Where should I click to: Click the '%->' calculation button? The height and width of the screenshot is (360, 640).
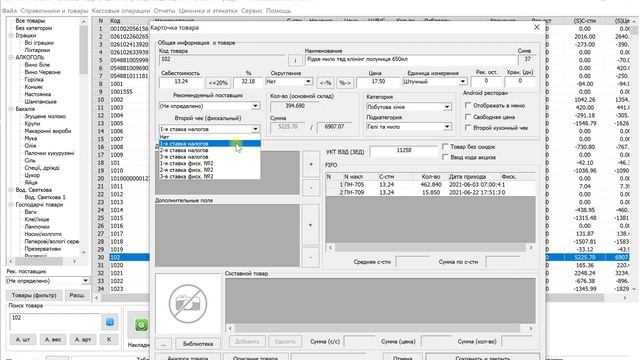(345, 82)
